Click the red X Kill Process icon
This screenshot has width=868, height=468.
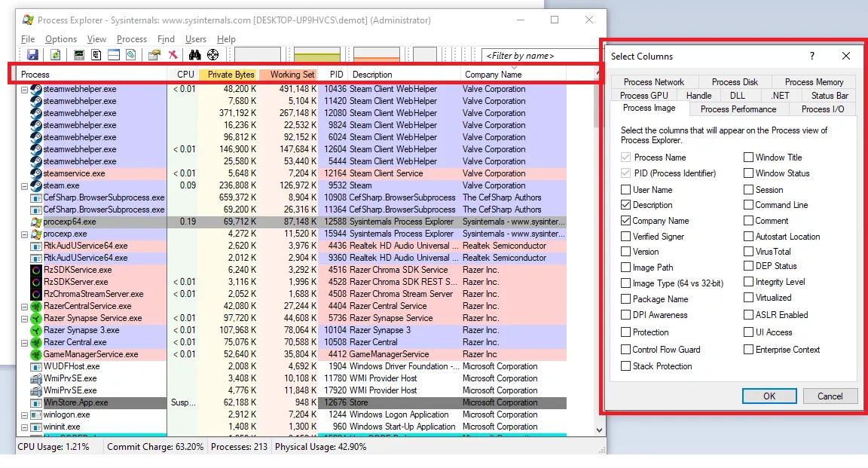pos(173,55)
